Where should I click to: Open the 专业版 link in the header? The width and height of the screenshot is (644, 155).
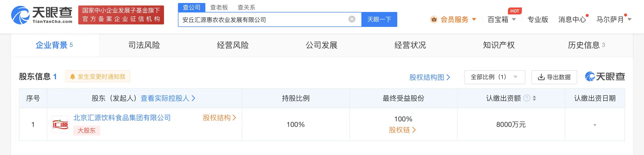click(538, 19)
